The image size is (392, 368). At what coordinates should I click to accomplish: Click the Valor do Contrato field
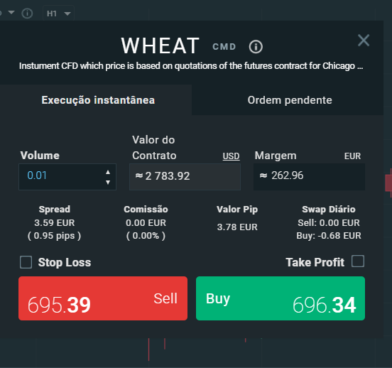coord(185,177)
